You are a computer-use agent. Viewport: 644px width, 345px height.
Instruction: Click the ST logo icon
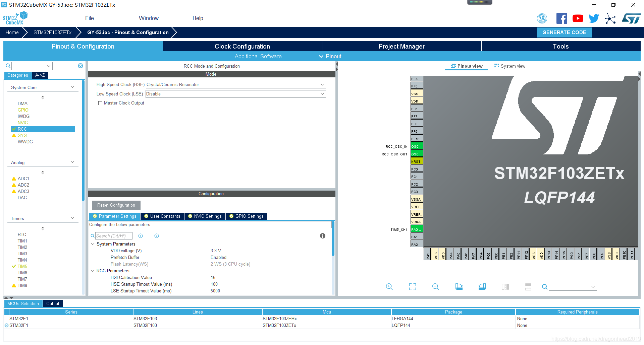pos(631,18)
